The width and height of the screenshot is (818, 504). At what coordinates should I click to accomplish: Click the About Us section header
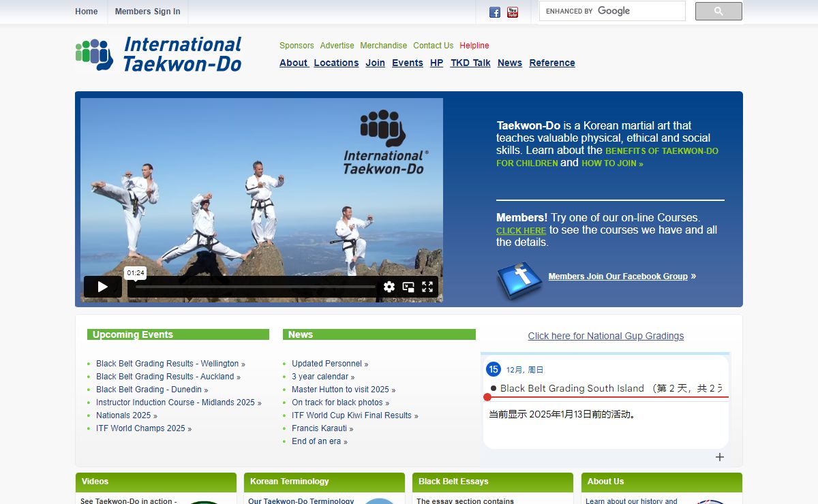click(662, 482)
